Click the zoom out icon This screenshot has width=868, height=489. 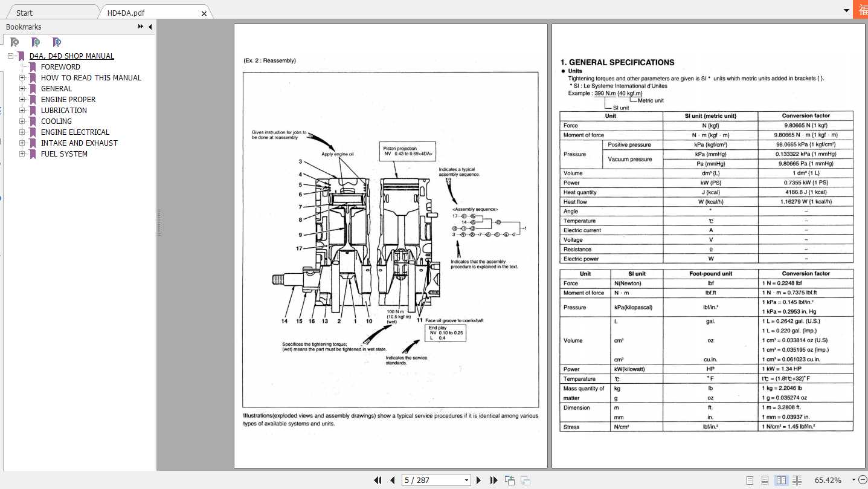[863, 480]
